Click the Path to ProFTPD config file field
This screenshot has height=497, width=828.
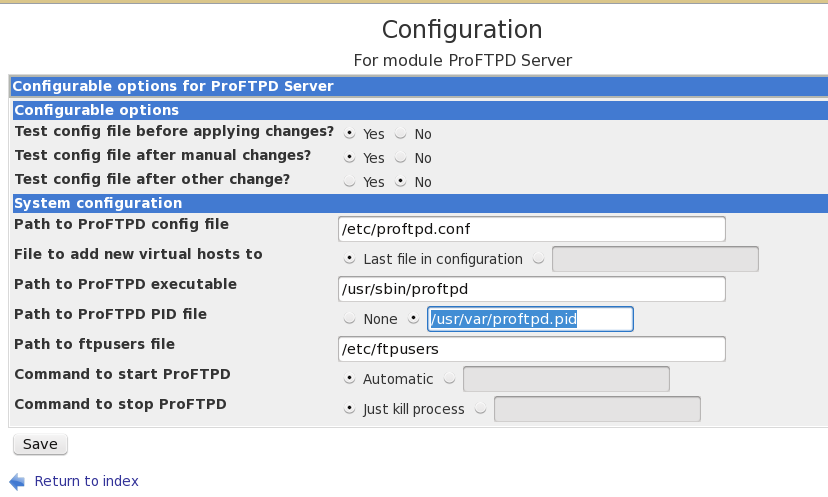(x=532, y=229)
